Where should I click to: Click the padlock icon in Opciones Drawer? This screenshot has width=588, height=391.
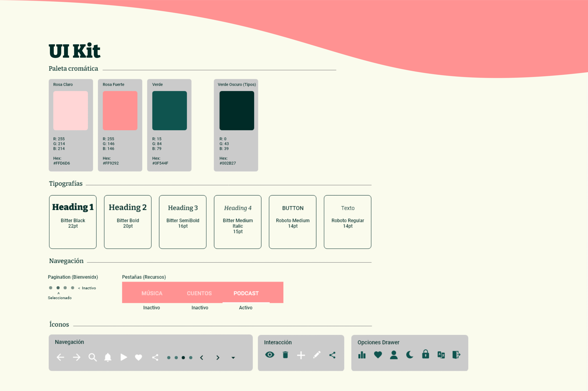(426, 354)
